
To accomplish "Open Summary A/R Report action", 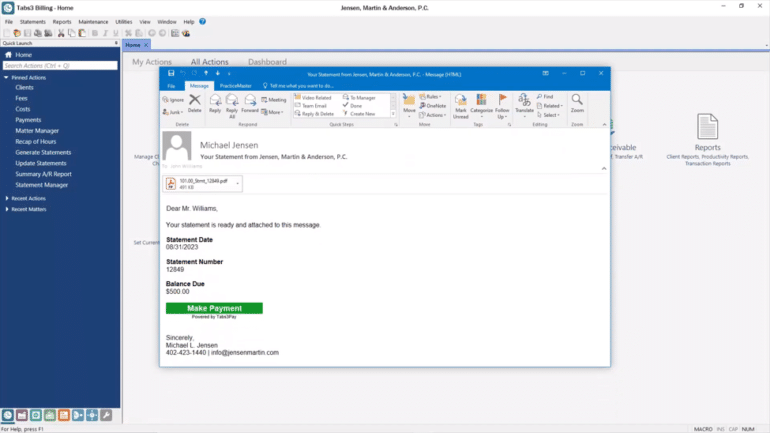I will 43,174.
